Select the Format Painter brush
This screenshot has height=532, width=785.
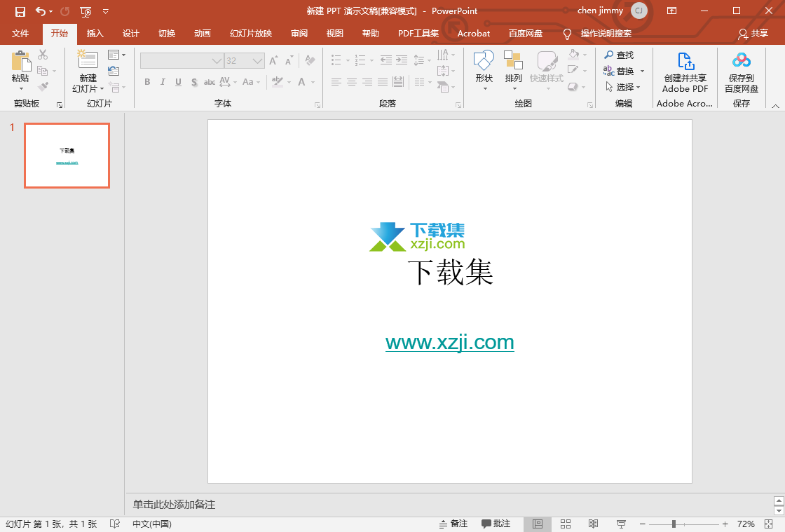coord(43,87)
